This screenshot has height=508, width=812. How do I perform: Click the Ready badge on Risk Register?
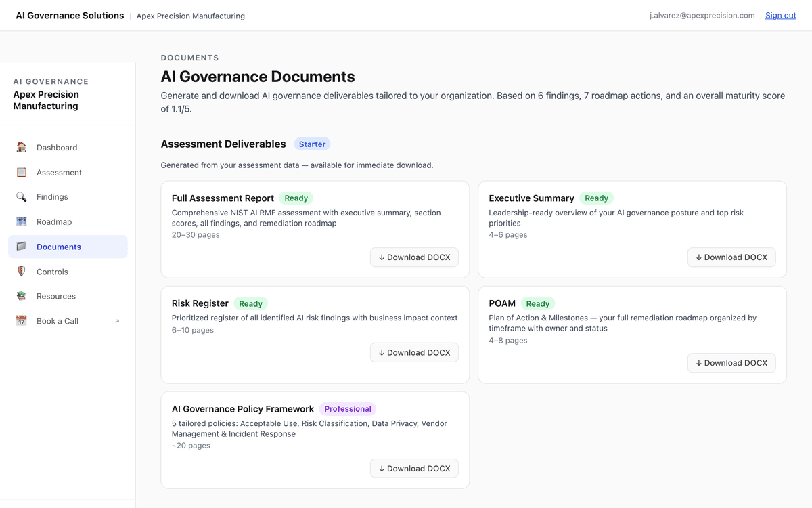point(251,303)
